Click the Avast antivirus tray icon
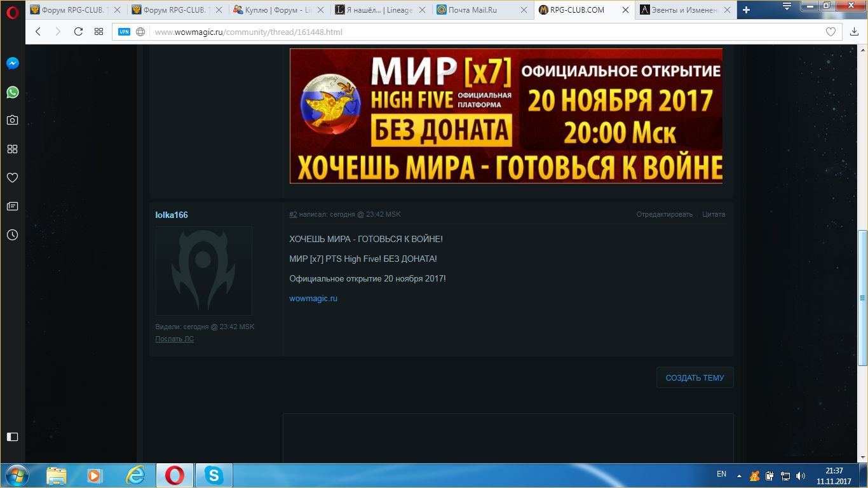Viewport: 868px width, 488px height. 755,475
